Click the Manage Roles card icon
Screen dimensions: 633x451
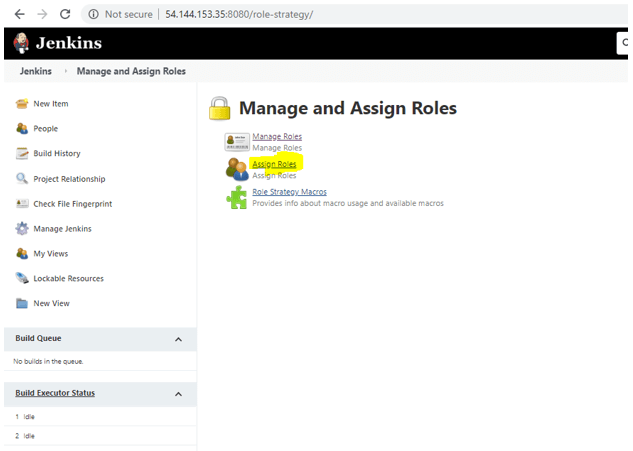[236, 141]
